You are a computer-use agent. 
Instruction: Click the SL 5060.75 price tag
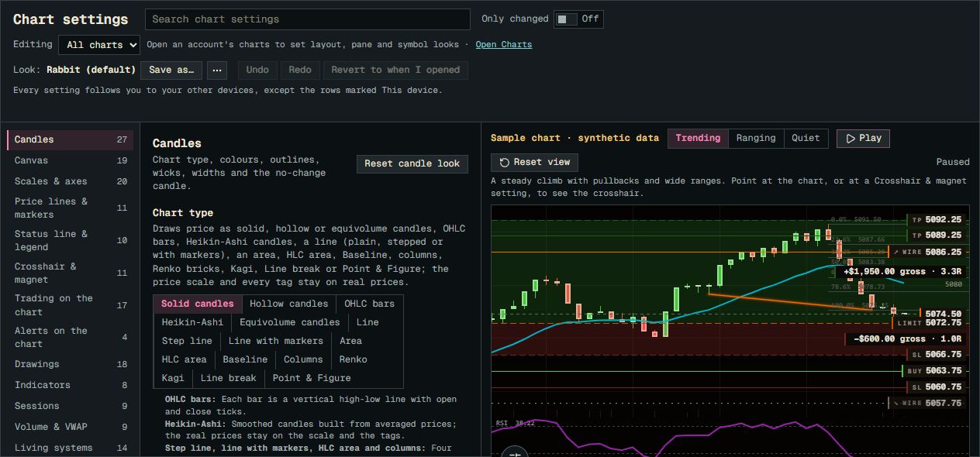tap(937, 387)
